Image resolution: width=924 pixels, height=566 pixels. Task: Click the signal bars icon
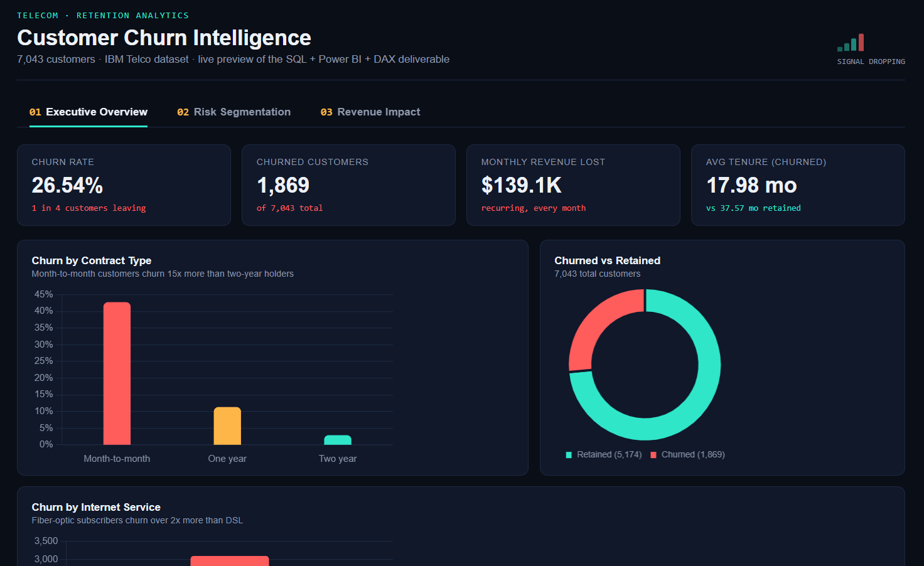(851, 43)
